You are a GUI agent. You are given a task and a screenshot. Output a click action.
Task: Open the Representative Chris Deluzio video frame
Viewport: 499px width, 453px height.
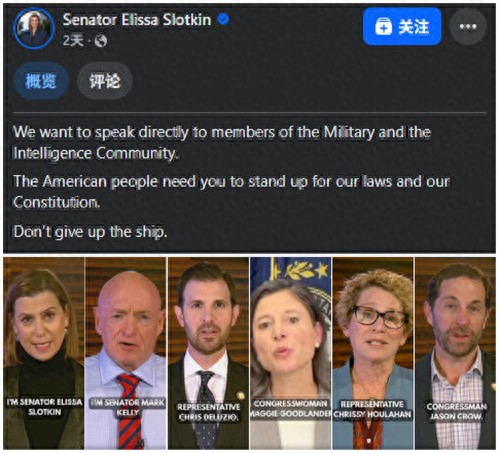pos(208,353)
